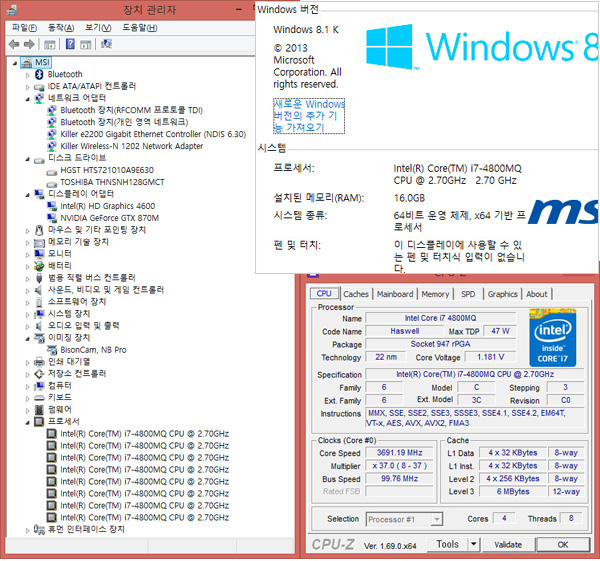
Task: Click the Forward arrow in Device Manager toolbar
Action: 29,44
